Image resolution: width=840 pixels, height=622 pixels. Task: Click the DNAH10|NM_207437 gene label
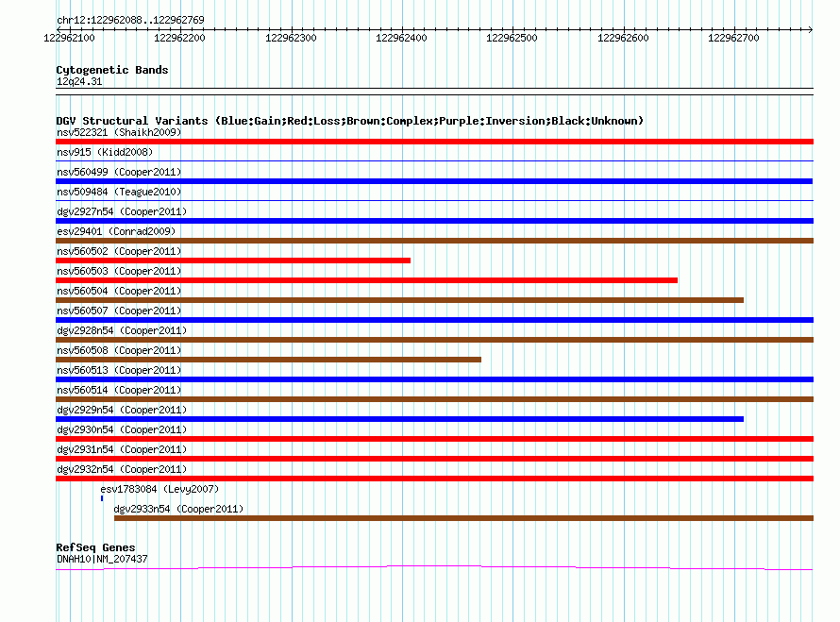102,559
